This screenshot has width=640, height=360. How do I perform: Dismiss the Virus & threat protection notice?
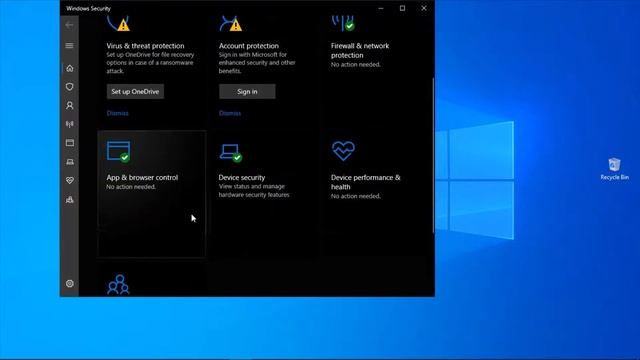click(118, 113)
